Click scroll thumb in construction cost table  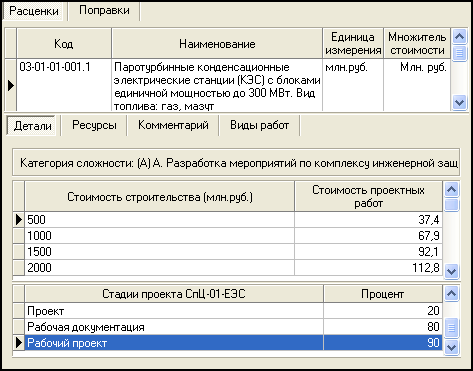pos(452,204)
